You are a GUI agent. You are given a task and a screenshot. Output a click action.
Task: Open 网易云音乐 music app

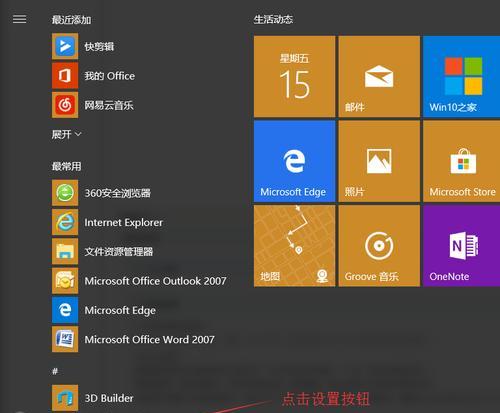point(93,105)
